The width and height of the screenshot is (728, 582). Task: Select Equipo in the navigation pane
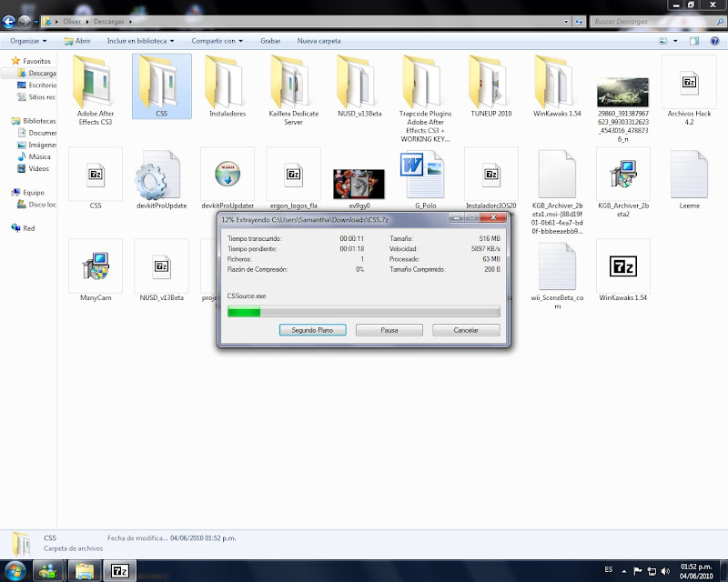pyautogui.click(x=28, y=192)
